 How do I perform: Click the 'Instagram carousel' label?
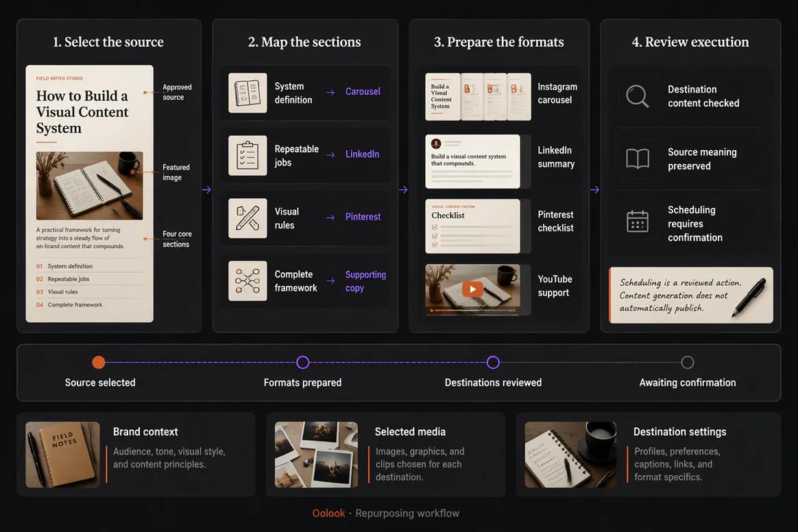point(557,93)
